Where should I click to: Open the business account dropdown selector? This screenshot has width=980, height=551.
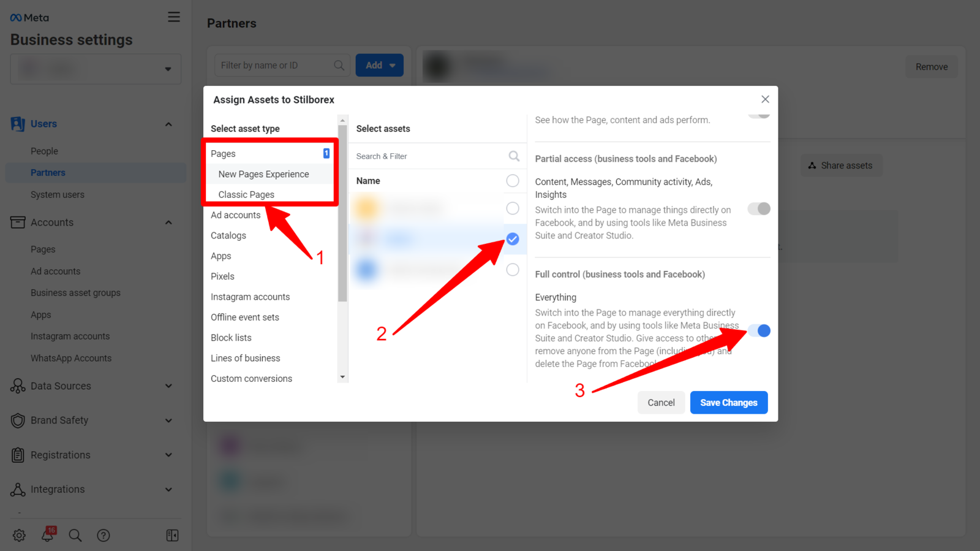96,69
